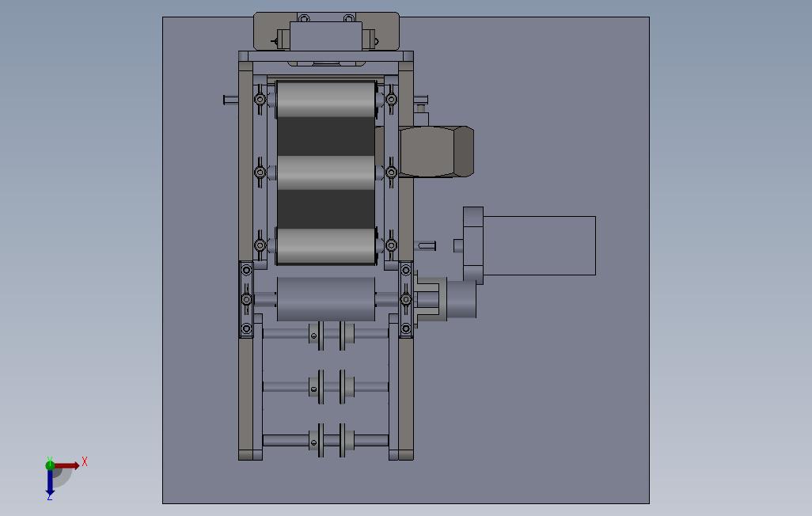Select the motor mounting flange plate
812x516 pixels.
click(x=472, y=245)
